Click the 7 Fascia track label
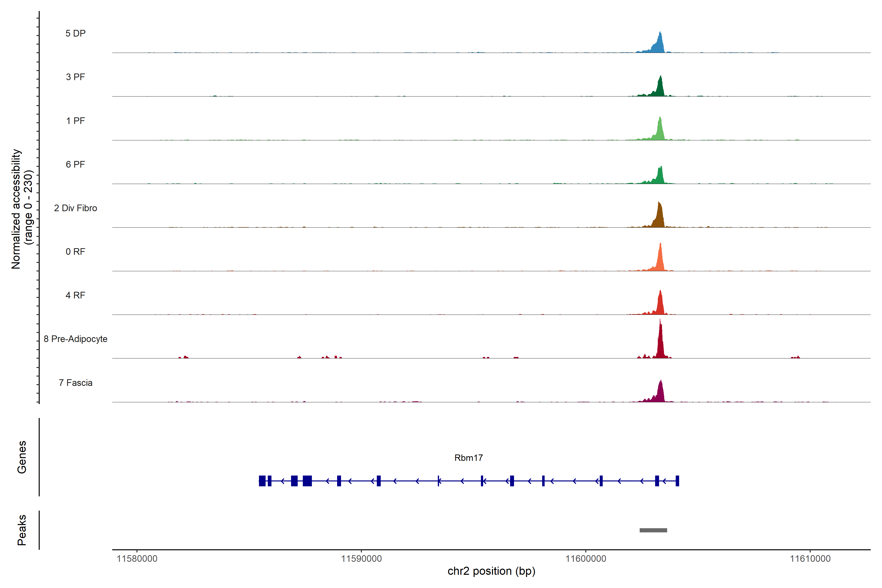This screenshot has height=588, width=882. [x=75, y=382]
